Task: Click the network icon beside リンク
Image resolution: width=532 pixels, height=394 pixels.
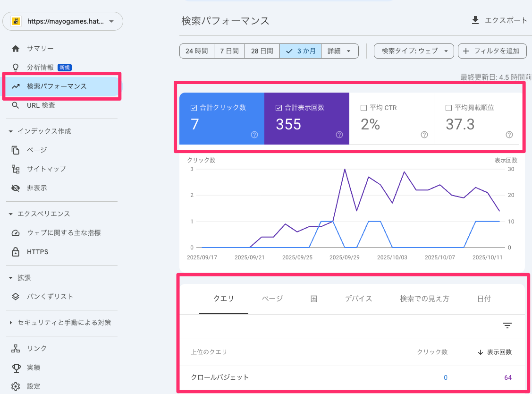Action: (16, 348)
